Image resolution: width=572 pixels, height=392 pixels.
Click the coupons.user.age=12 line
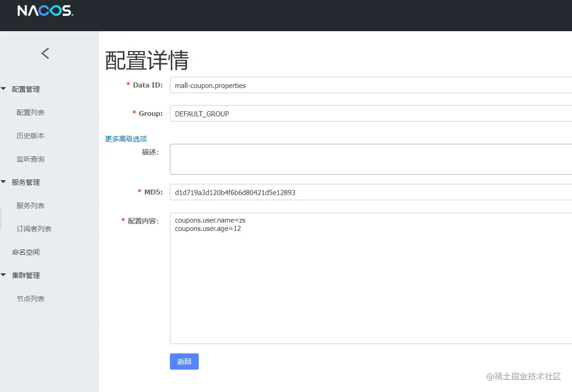pos(208,229)
